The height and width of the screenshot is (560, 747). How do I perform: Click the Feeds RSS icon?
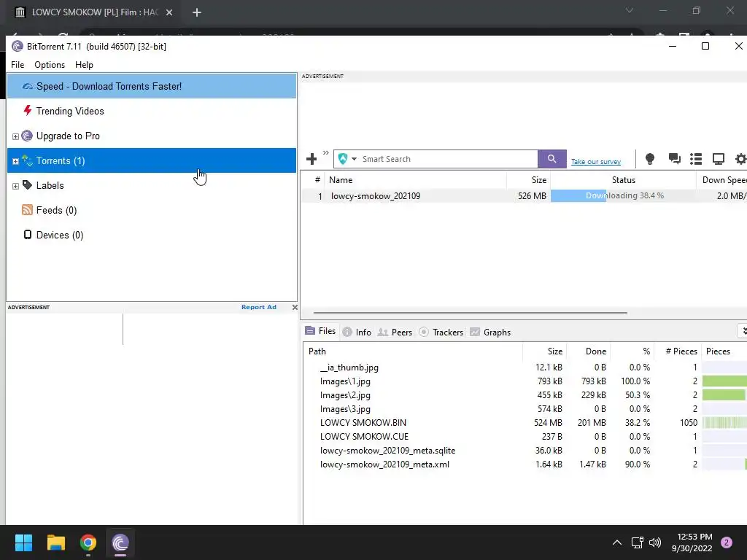click(x=28, y=209)
